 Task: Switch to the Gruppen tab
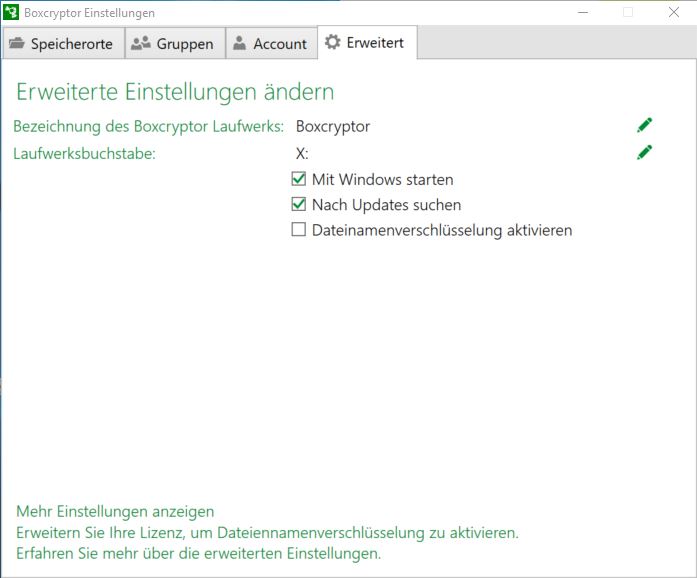point(175,43)
